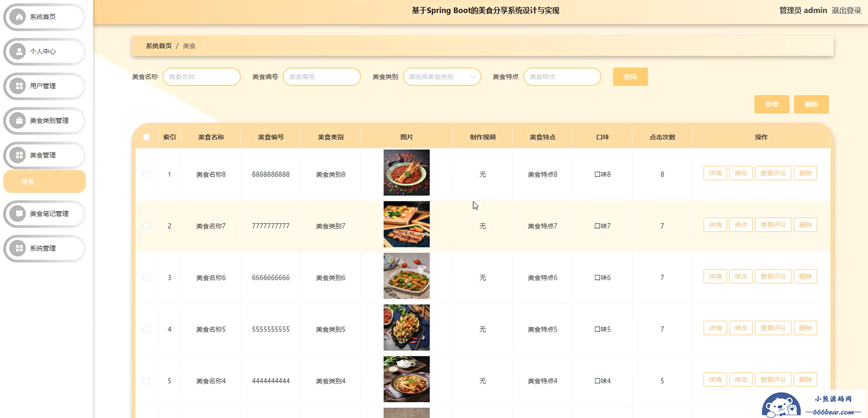
Task: Select the 美食 submenu item
Action: click(x=44, y=181)
